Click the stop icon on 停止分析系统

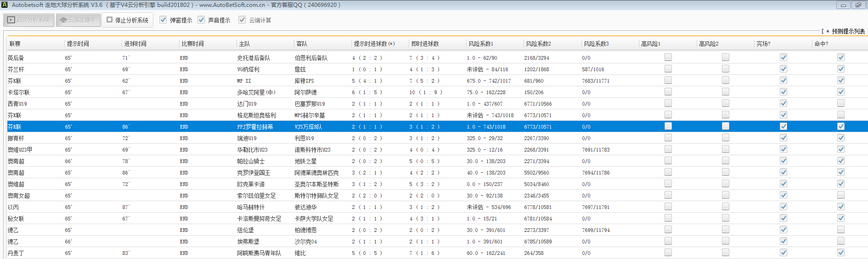click(110, 20)
